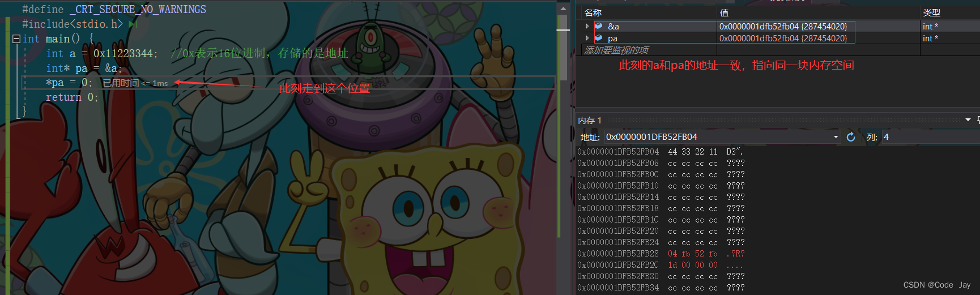This screenshot has width=980, height=295.
Task: Click the 已用时间 <= 1ms perf tip
Action: (x=135, y=83)
